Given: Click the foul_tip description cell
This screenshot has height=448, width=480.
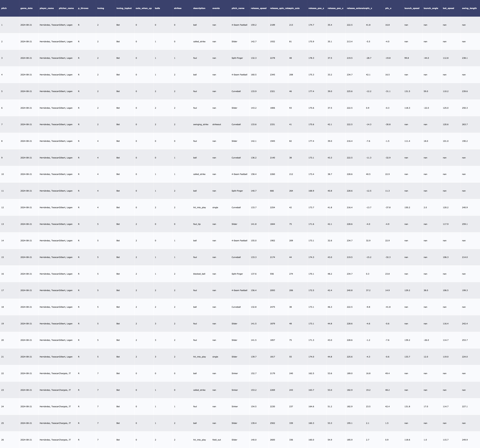Looking at the screenshot, I should pos(197,224).
